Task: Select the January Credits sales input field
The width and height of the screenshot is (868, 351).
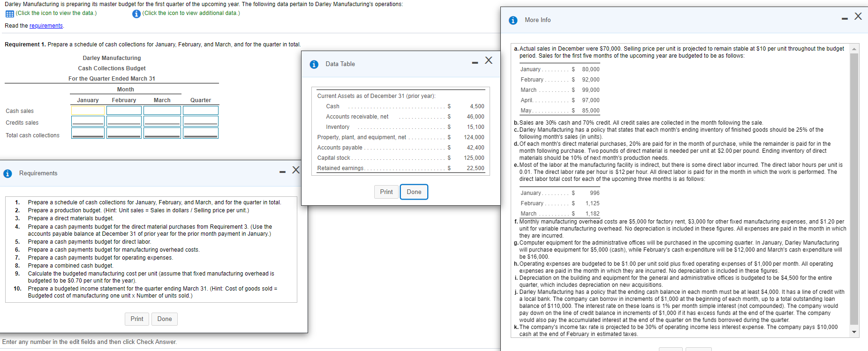Action: tap(88, 121)
